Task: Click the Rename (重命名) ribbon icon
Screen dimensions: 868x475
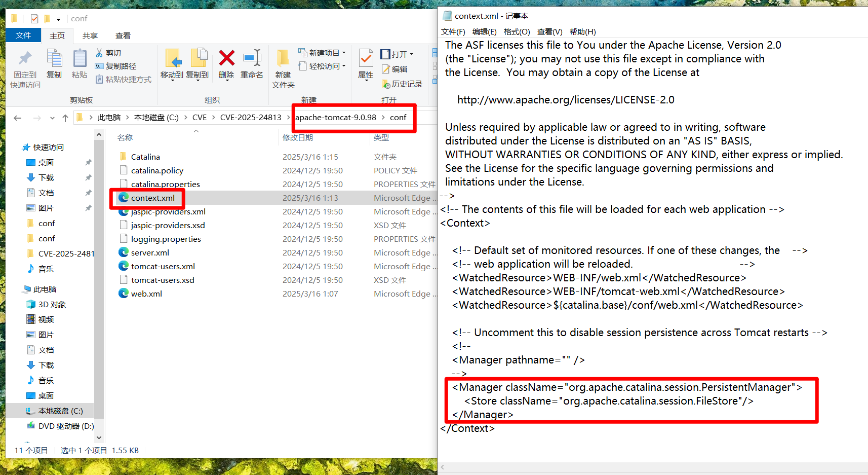Action: pos(252,59)
